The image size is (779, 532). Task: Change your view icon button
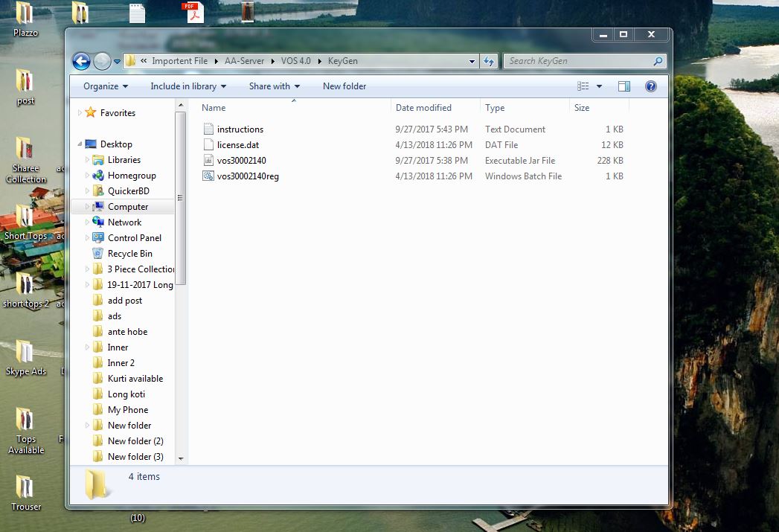coord(583,86)
